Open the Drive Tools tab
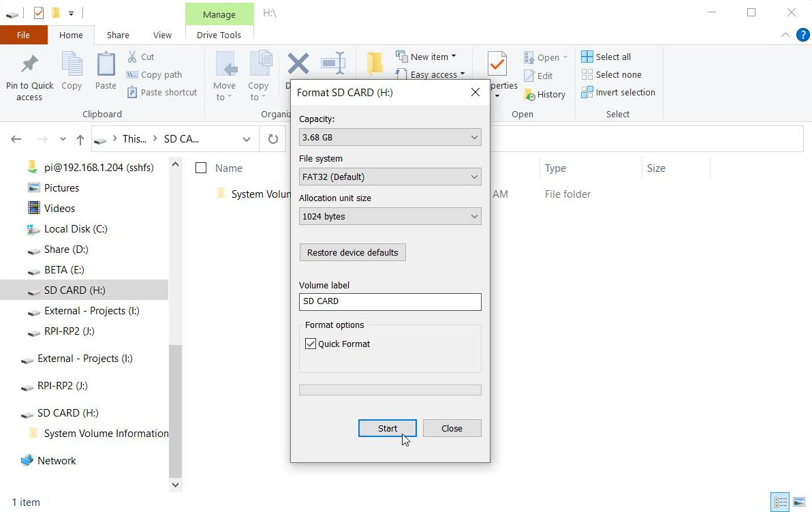Screen dimensions: 812x512 point(219,35)
